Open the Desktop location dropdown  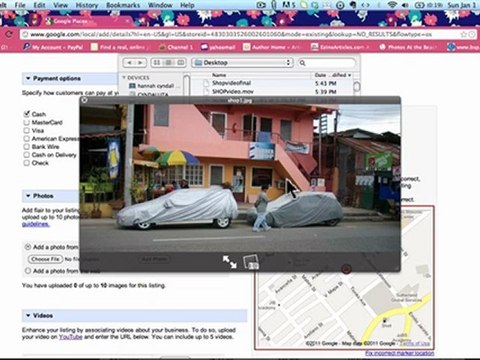[x=242, y=63]
